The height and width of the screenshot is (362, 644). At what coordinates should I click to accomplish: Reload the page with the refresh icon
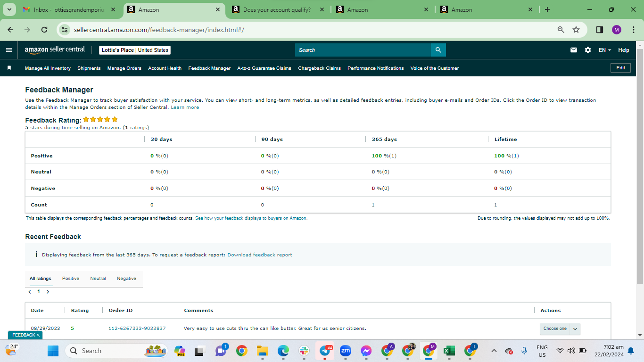click(x=44, y=30)
